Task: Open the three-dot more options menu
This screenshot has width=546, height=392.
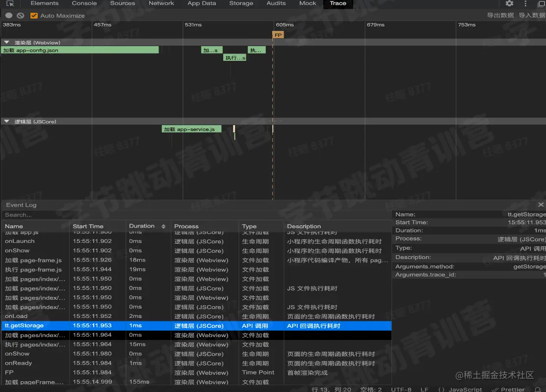Action: click(525, 3)
